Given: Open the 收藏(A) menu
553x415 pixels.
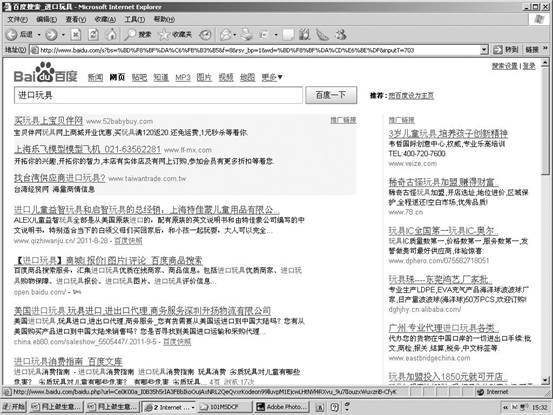Looking at the screenshot, I should [x=105, y=19].
